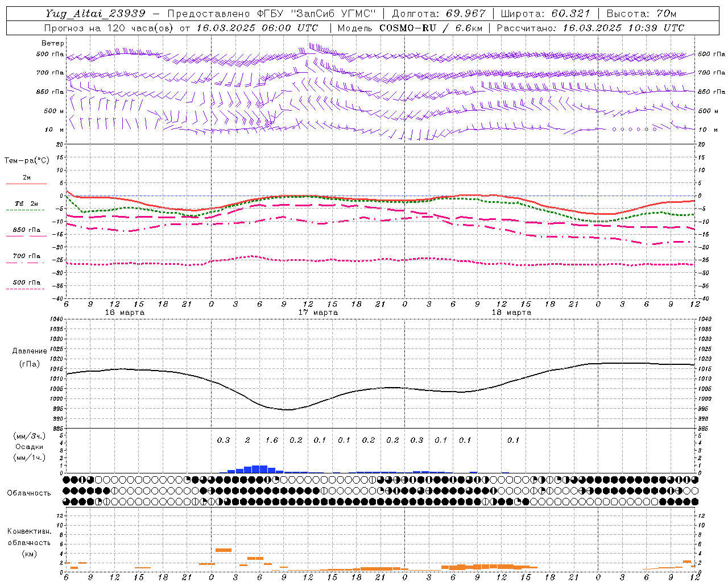Viewport: 728px width, 582px height.
Task: Click the tallest blue precipitation bar
Action: click(259, 469)
